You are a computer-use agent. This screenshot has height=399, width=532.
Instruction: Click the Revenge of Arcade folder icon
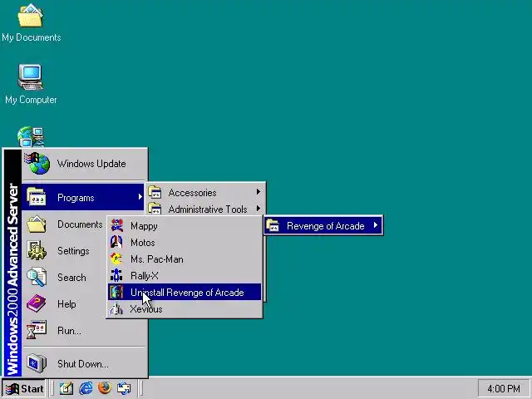[x=273, y=225]
